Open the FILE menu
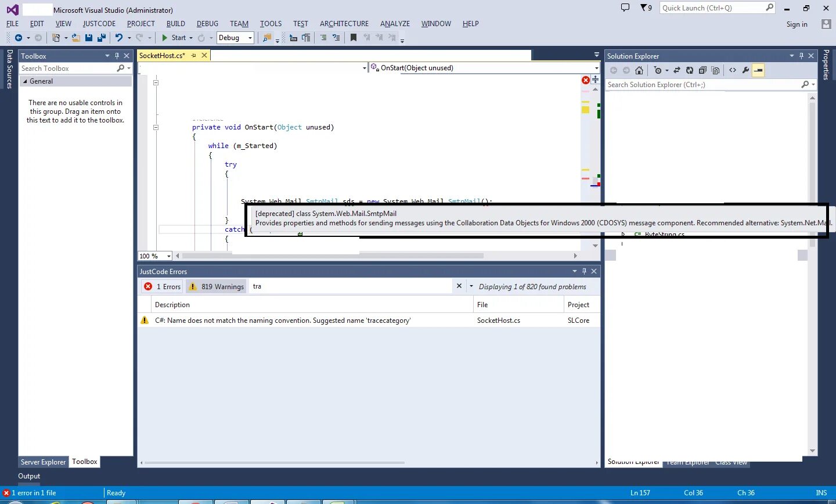This screenshot has width=836, height=504. click(12, 24)
